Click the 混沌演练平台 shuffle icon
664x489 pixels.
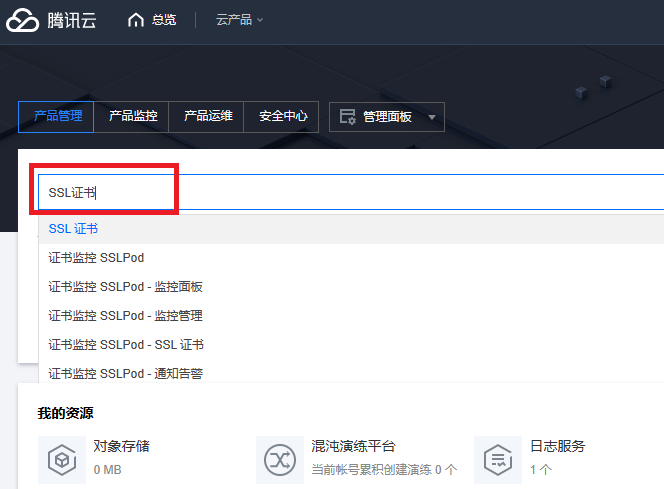279,459
